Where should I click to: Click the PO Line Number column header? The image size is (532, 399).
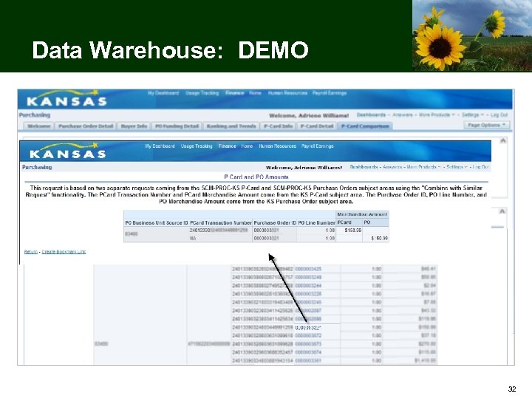[316, 222]
